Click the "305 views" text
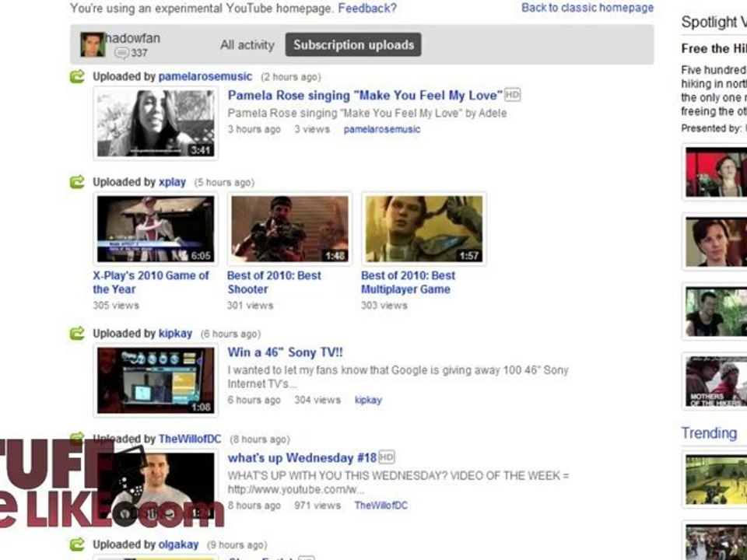Viewport: 747px width, 560px height. [x=116, y=305]
